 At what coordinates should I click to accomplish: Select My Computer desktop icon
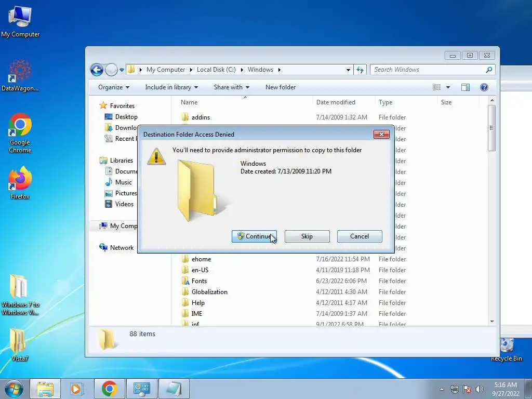(20, 21)
